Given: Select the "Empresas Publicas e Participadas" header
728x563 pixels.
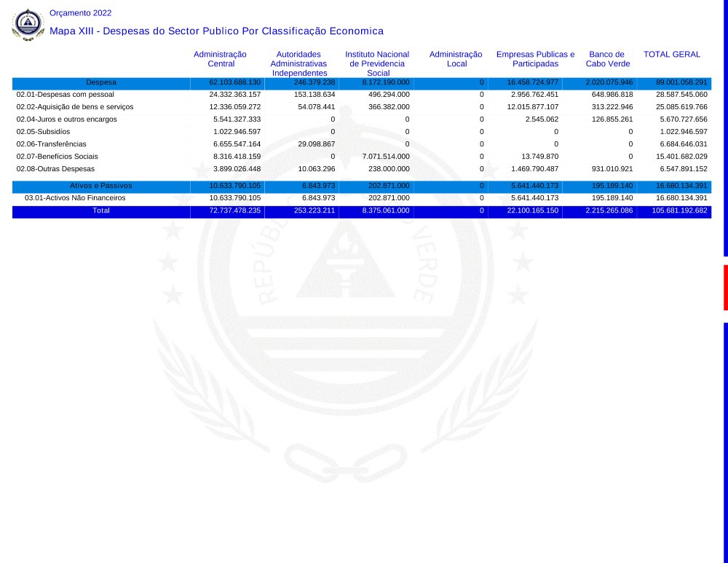Looking at the screenshot, I should [535, 59].
